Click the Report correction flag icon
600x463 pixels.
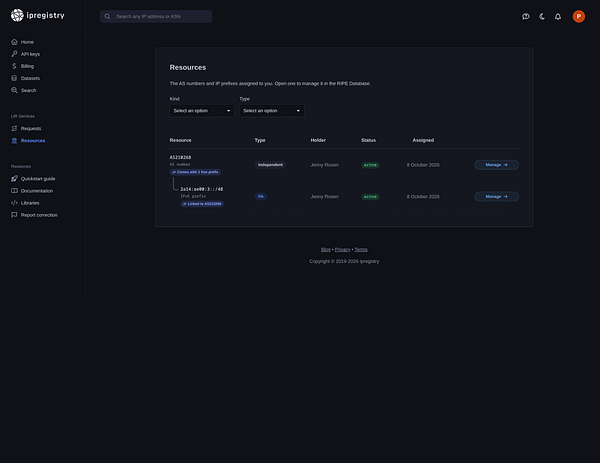click(14, 215)
